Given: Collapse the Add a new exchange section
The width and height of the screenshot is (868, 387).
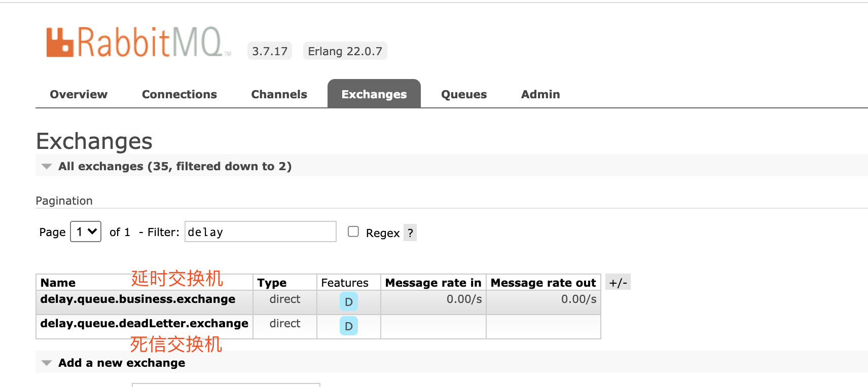Looking at the screenshot, I should tap(47, 363).
